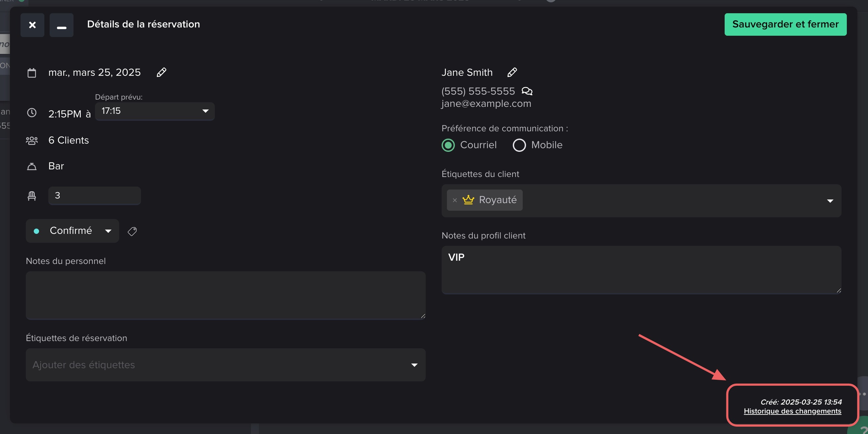868x434 pixels.
Task: Remove the Royauté tag with small x
Action: click(x=455, y=200)
